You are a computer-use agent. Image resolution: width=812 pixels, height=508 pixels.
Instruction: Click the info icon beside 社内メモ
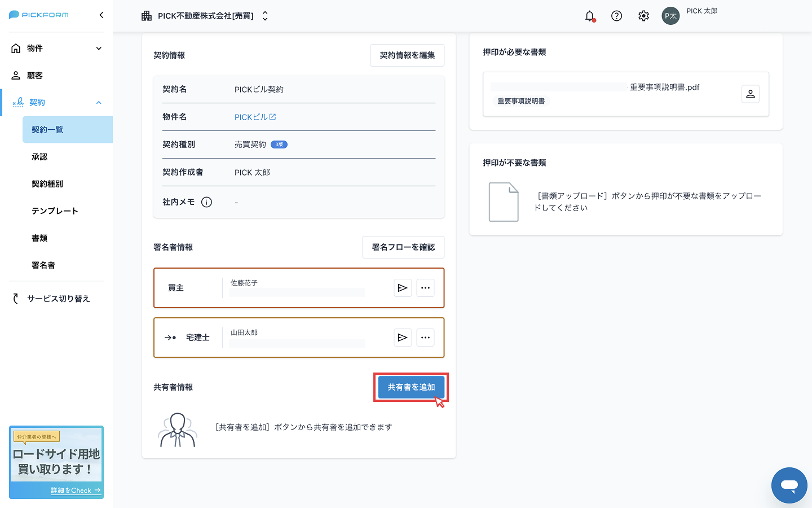[206, 202]
